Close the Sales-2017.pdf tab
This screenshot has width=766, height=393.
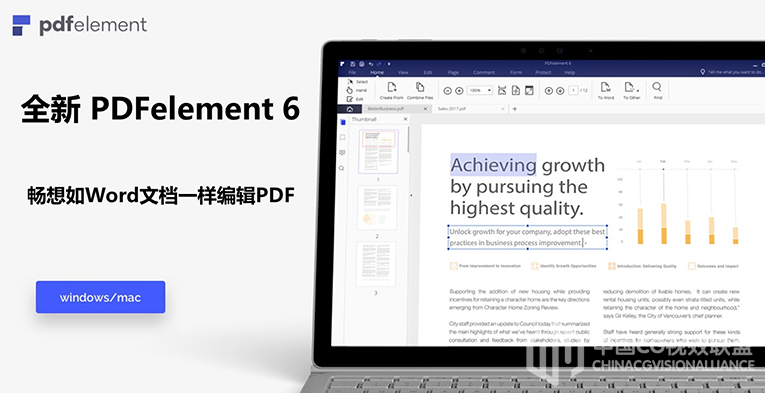pos(503,109)
